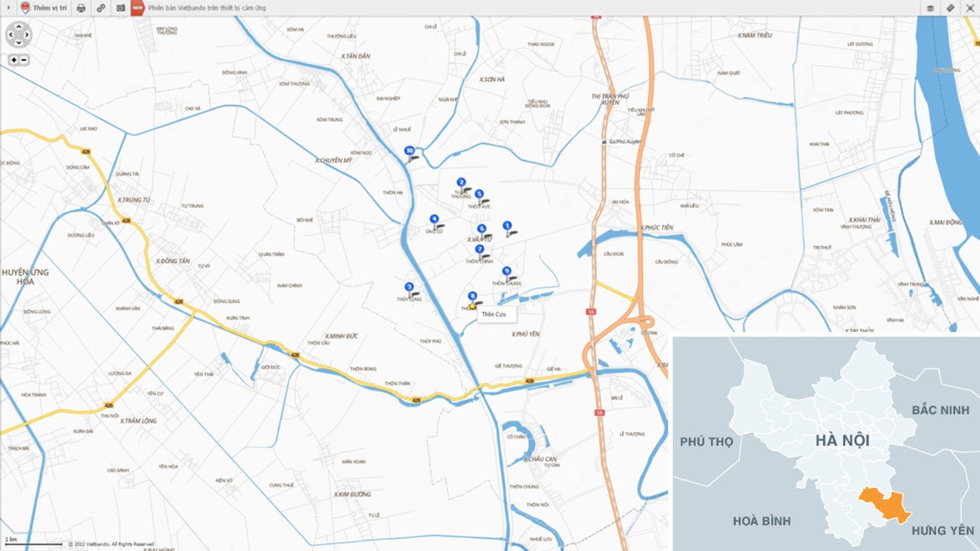Select map marker number 7
The width and height of the screenshot is (980, 551).
pos(480,249)
